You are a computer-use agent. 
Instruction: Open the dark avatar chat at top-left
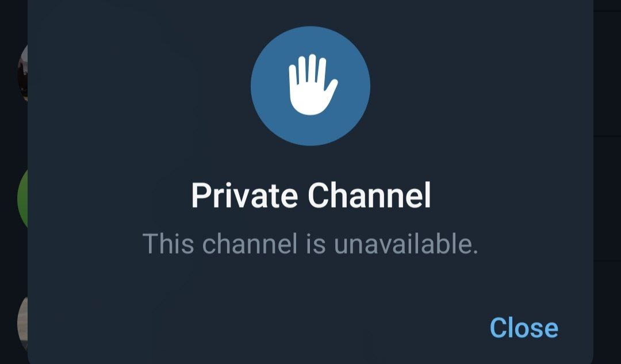point(22,72)
